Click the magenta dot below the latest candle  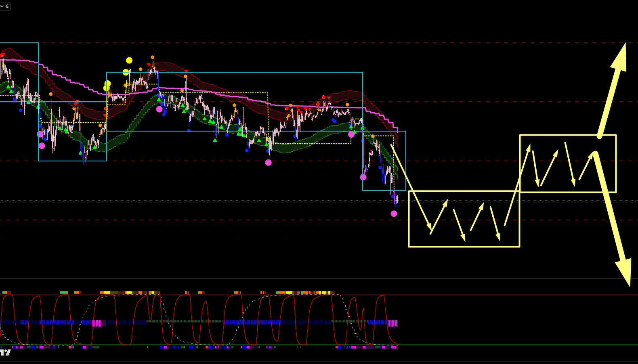(x=394, y=213)
